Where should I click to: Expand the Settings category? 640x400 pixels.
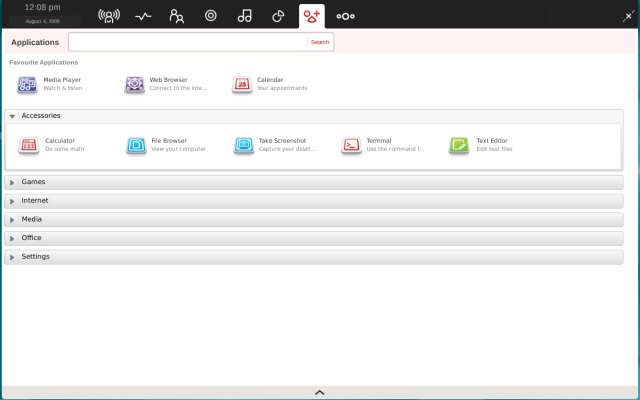(x=313, y=257)
